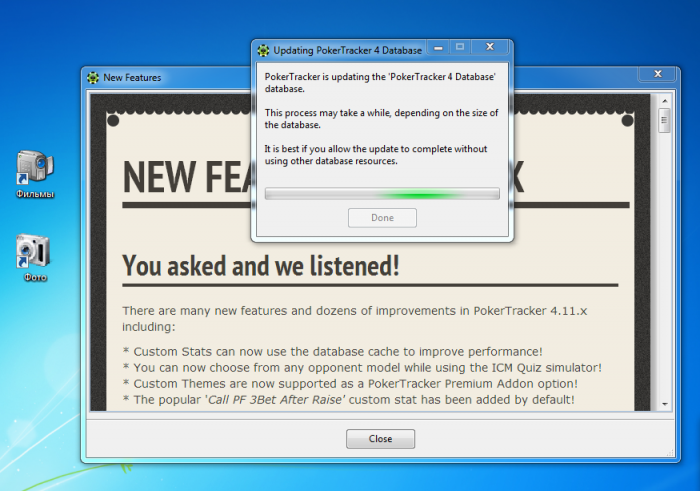Open the Фильмы desktop shortcut icon
The image size is (700, 491).
coord(35,167)
